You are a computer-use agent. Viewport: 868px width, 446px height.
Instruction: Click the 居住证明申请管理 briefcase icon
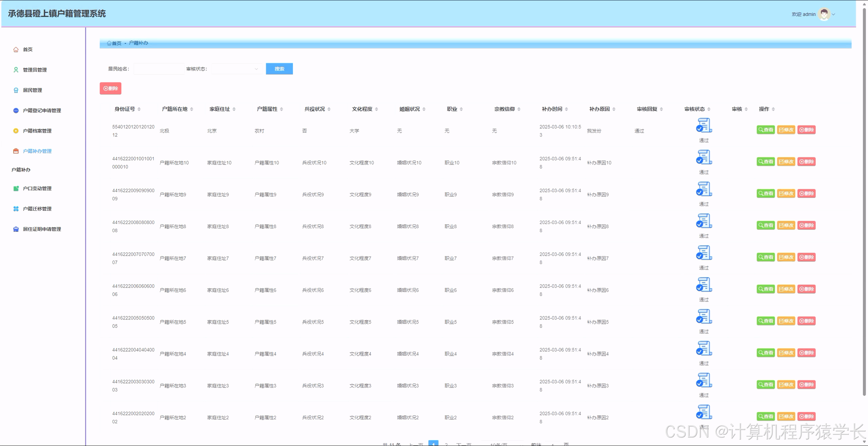pyautogui.click(x=16, y=229)
